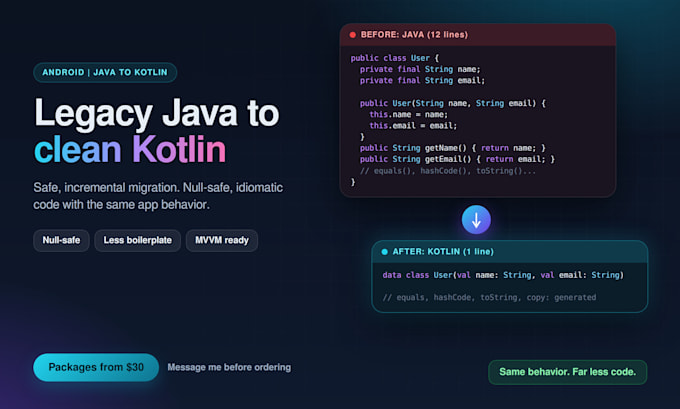Click the getEmail() return line
The height and width of the screenshot is (409, 680).
coord(457,160)
